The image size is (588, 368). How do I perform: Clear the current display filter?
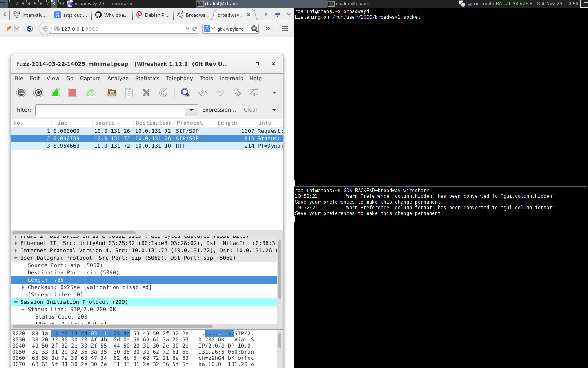(x=250, y=110)
